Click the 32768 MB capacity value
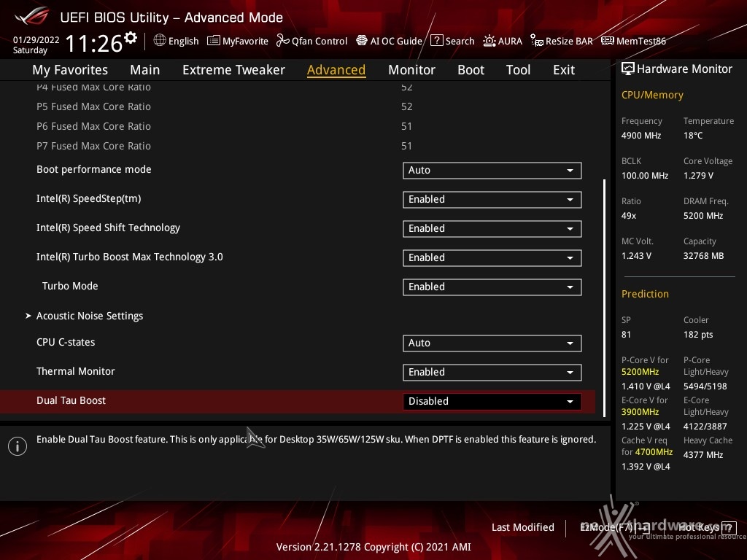 click(704, 256)
